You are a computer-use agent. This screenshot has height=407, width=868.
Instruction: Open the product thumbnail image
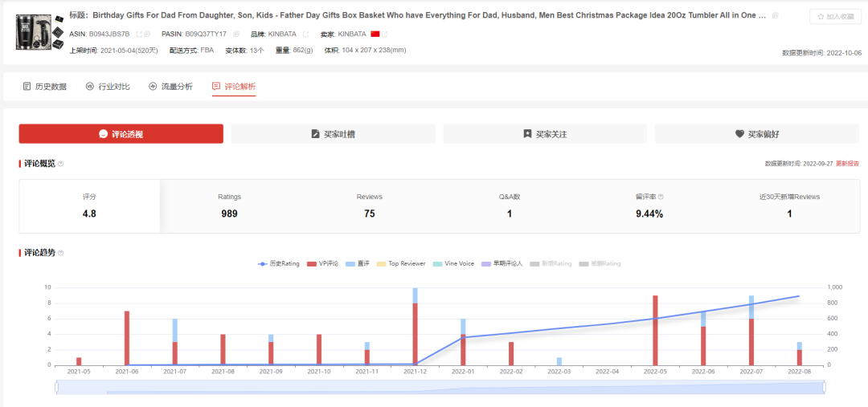point(40,31)
